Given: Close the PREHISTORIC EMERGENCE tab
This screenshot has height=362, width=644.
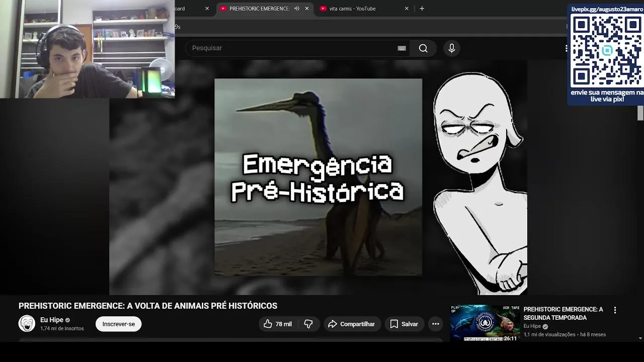Looking at the screenshot, I should 307,9.
